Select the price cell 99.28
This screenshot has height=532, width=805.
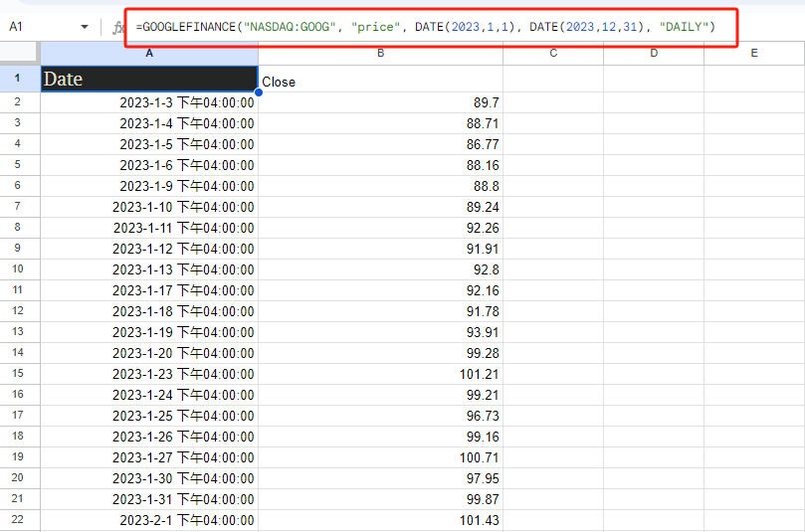pyautogui.click(x=380, y=353)
